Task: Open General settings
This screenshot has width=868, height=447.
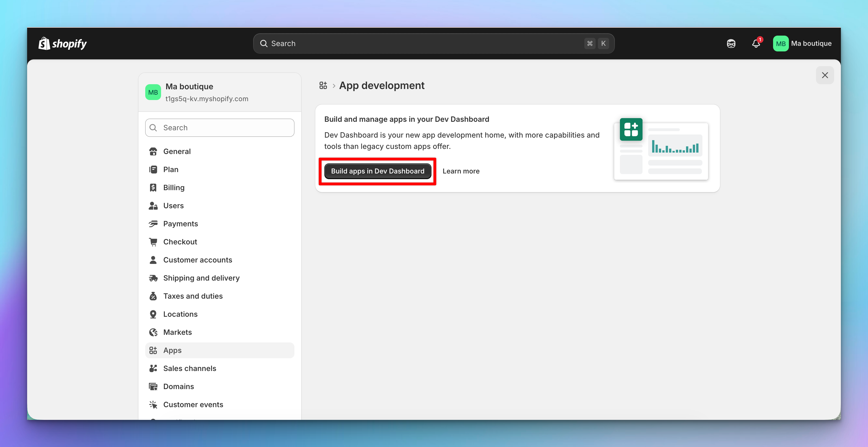Action: tap(220, 151)
